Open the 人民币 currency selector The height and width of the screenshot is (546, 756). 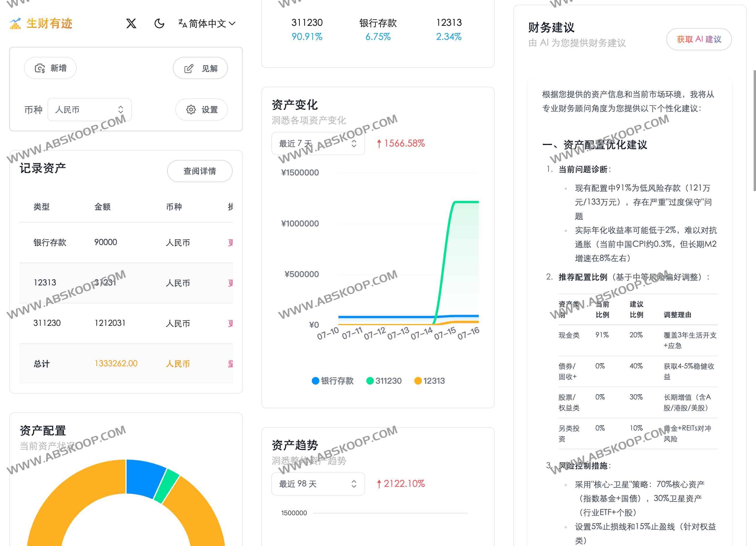(x=89, y=110)
